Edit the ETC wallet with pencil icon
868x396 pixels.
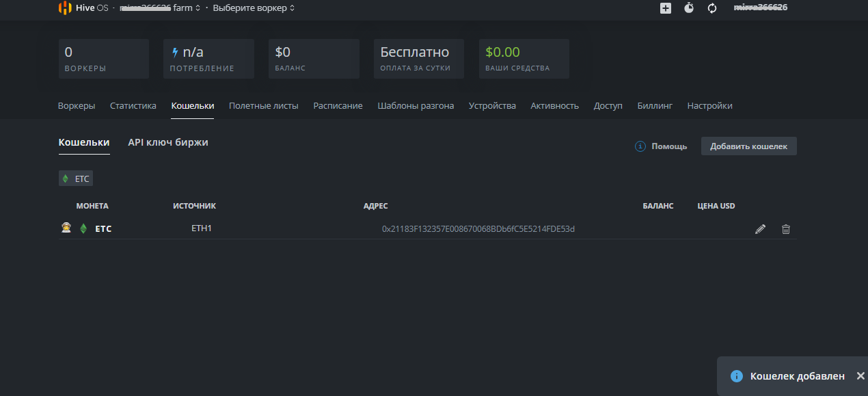(x=760, y=229)
